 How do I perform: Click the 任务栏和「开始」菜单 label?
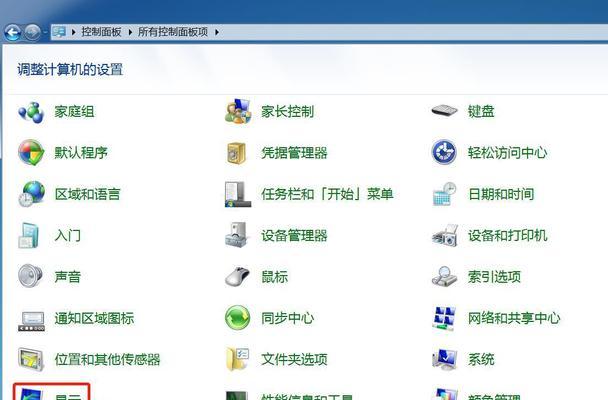(327, 194)
